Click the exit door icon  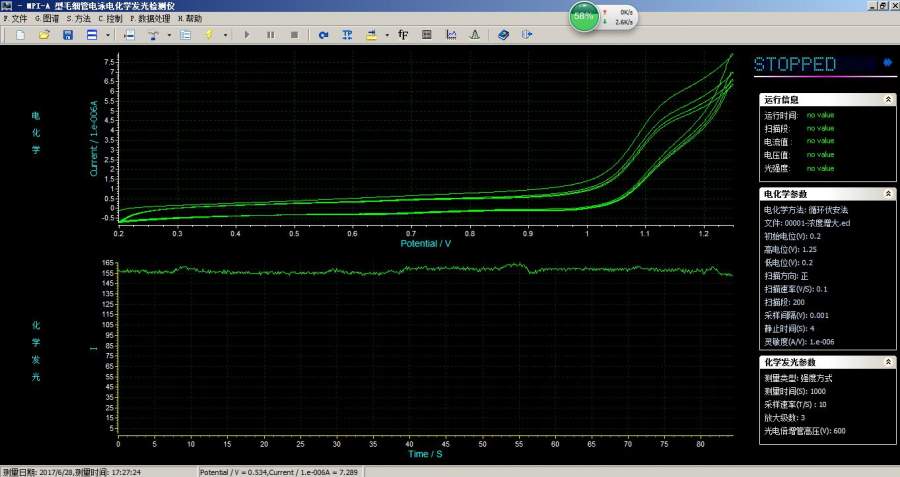(526, 35)
